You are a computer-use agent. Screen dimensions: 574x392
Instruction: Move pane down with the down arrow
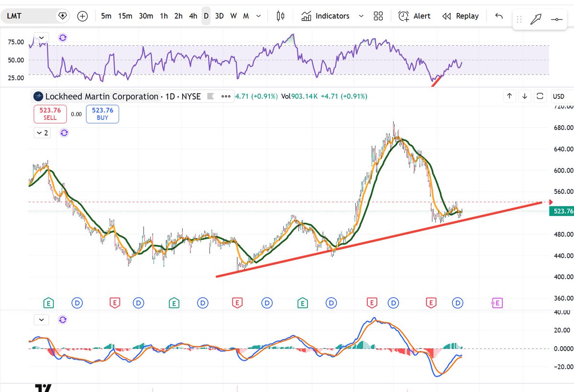pos(525,96)
